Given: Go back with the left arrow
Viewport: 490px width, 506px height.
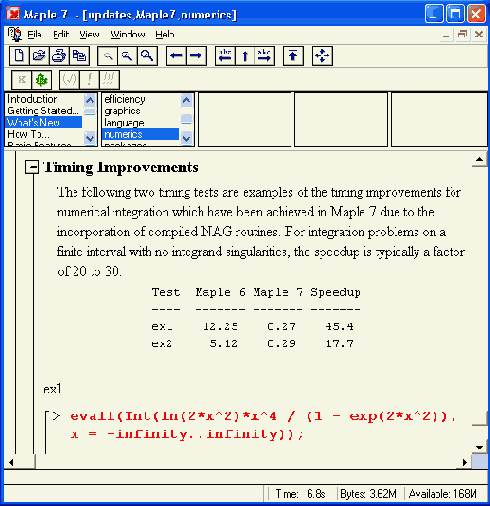Looking at the screenshot, I should tap(176, 56).
